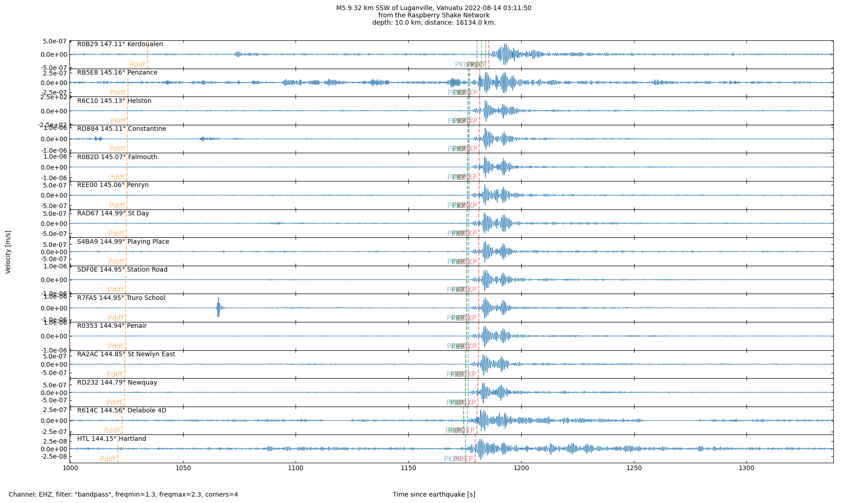868x503 pixels.
Task: Click the Pdiff phase label in the Kerdoualen trace
Action: click(138, 65)
